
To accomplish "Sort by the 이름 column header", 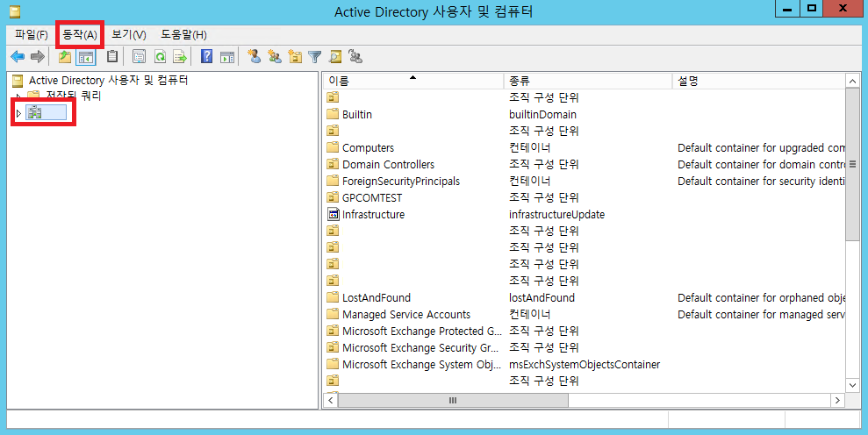I will (x=413, y=81).
